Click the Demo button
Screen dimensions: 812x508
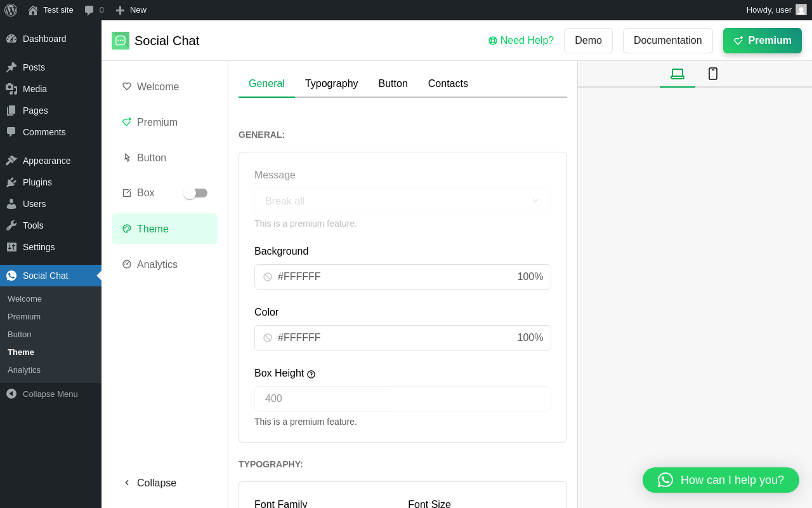588,41
